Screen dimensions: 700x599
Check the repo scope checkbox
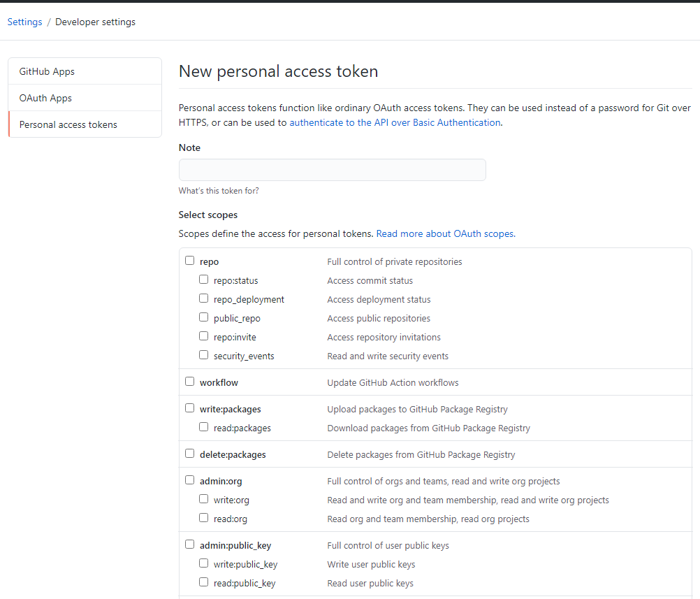coord(189,260)
